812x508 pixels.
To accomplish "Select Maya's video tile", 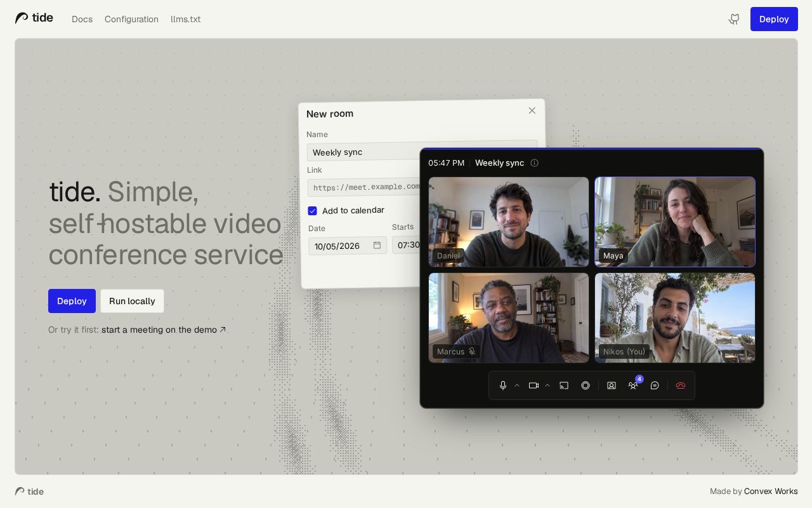I will pos(675,222).
